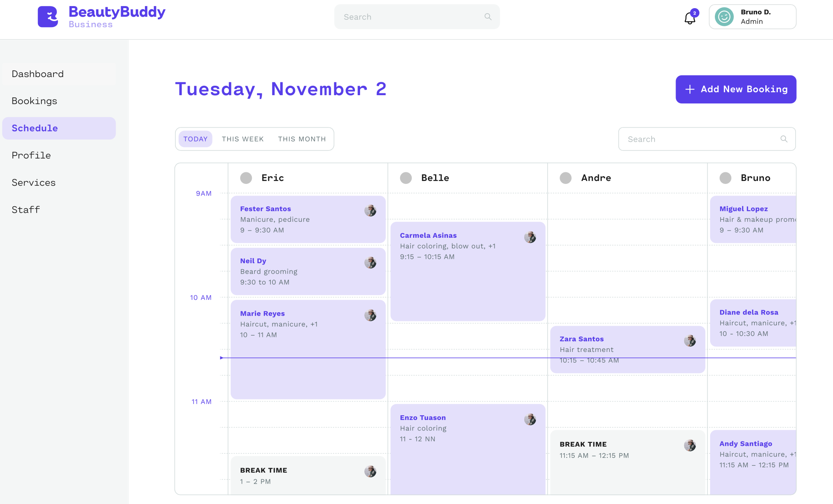The image size is (833, 504).
Task: Click avatar on Fester Santos booking
Action: (370, 211)
